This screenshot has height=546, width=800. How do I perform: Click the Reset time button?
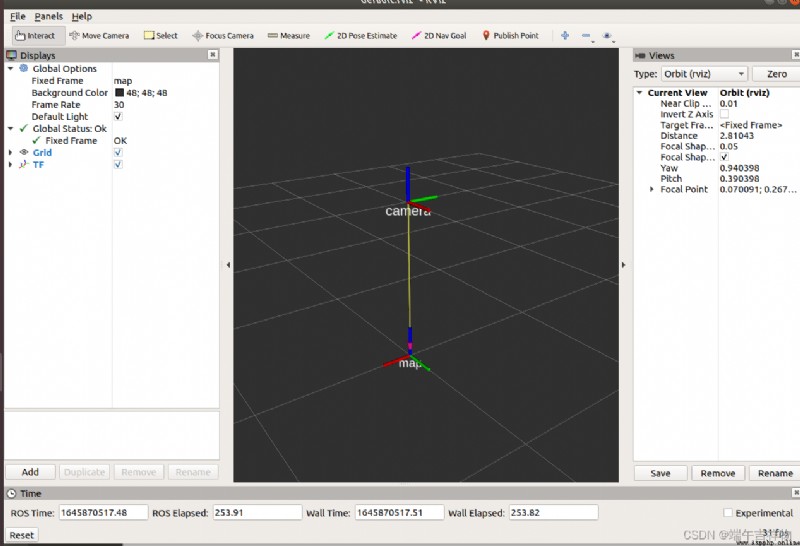point(21,535)
